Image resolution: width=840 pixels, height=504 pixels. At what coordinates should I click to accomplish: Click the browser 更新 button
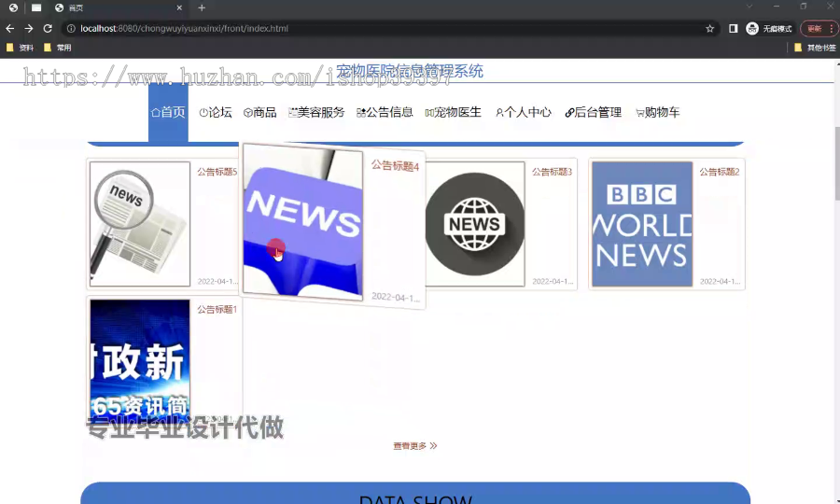(815, 28)
